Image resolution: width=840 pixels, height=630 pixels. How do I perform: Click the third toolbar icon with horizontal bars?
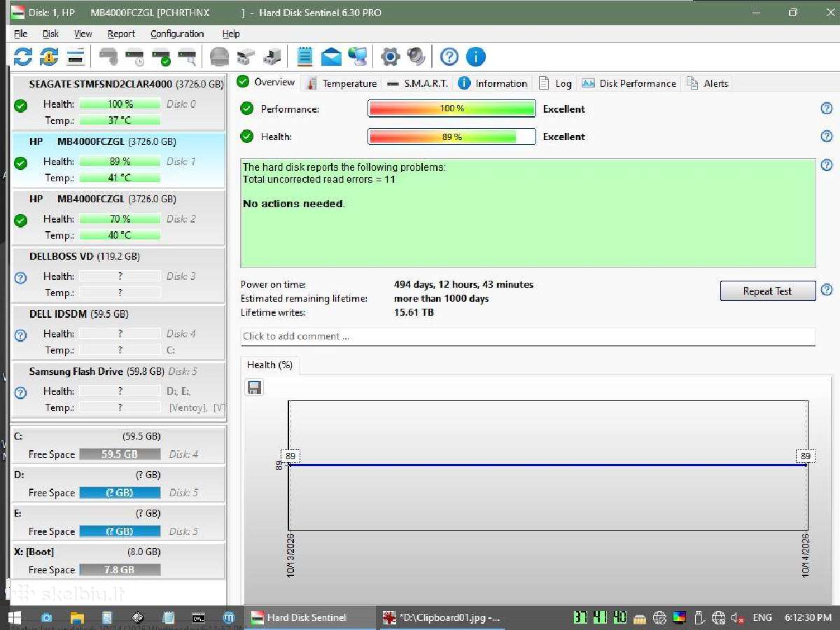pos(76,57)
